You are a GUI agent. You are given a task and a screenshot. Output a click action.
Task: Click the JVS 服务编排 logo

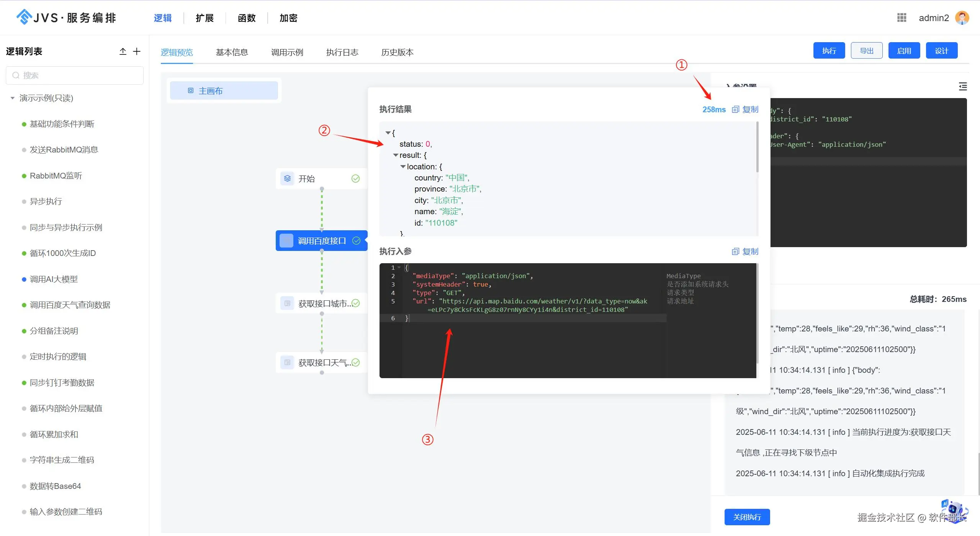pos(66,18)
